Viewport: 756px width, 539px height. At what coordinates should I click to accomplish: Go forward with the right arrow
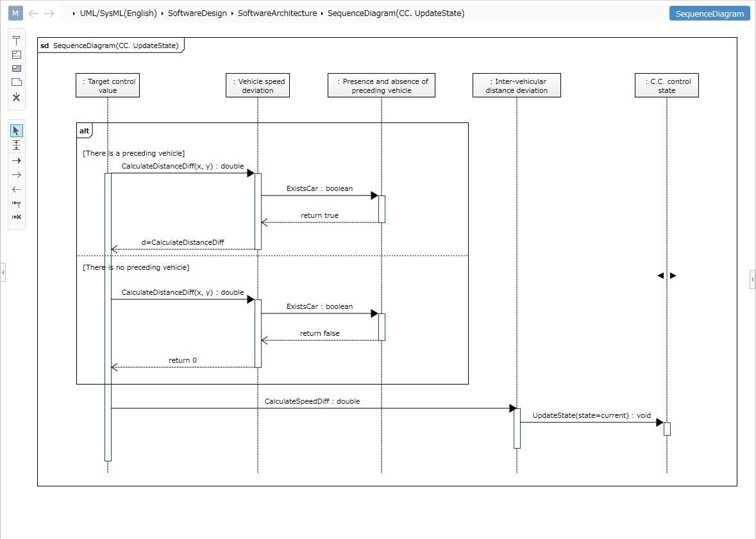[x=49, y=13]
